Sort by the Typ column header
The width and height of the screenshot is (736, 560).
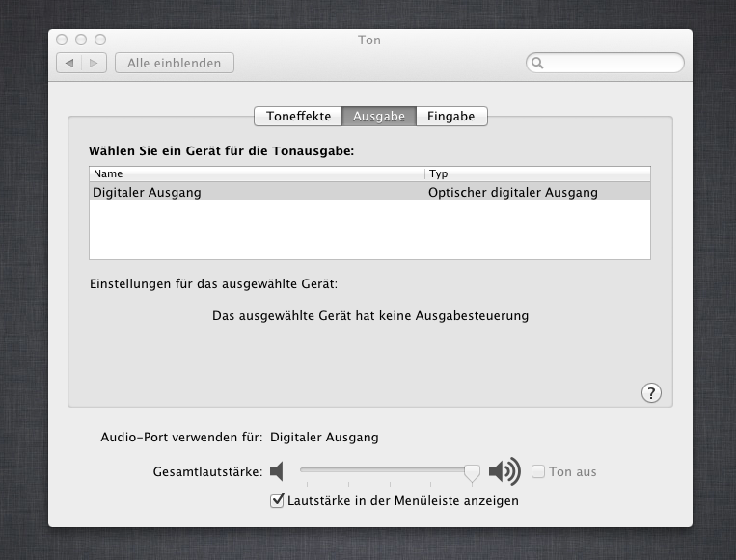pyautogui.click(x=537, y=173)
